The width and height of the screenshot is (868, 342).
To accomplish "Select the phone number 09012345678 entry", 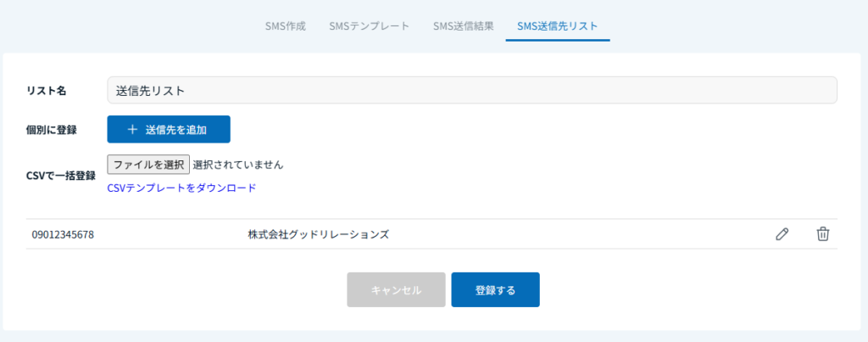I will point(63,234).
